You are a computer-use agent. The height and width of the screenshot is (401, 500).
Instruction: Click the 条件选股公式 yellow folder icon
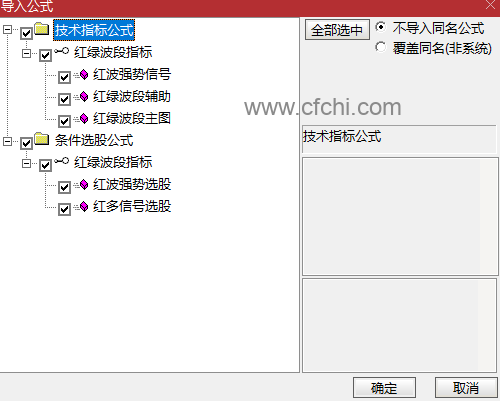point(42,139)
